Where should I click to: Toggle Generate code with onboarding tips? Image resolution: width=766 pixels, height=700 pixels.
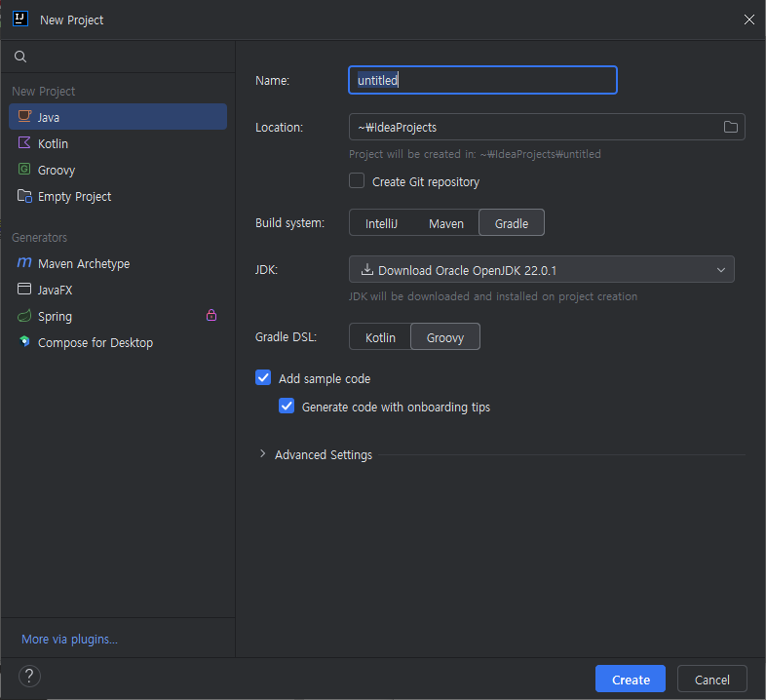[287, 406]
